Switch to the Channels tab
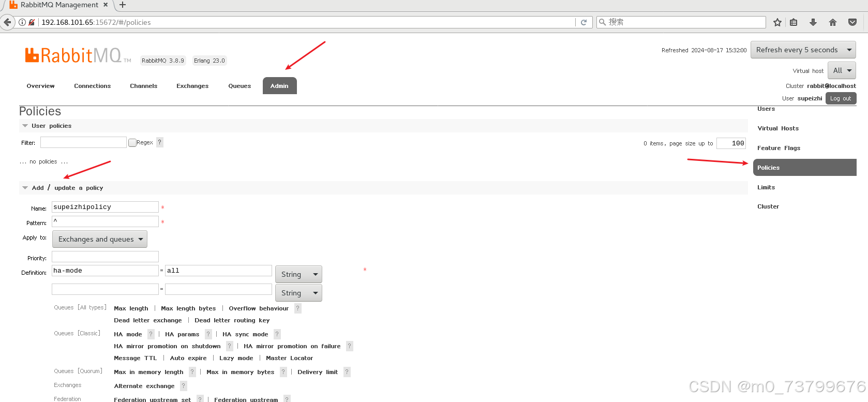 click(143, 86)
